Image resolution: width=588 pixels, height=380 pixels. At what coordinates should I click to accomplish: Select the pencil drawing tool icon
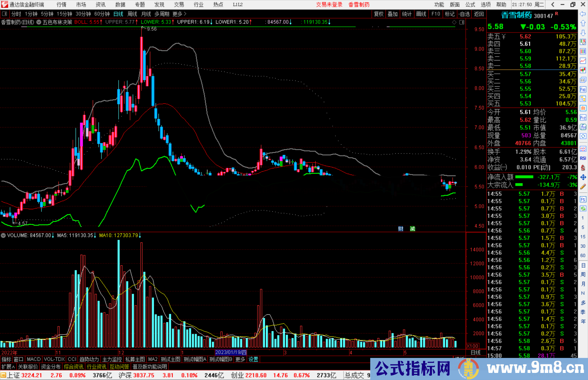583,187
